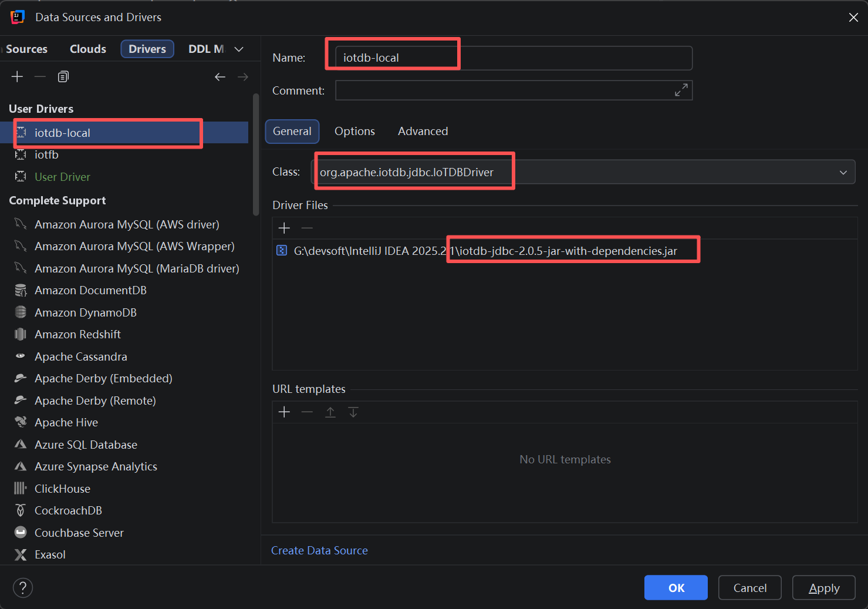Screen dimensions: 868x609
Task: Click the CockroachDB icon
Action: tap(21, 510)
